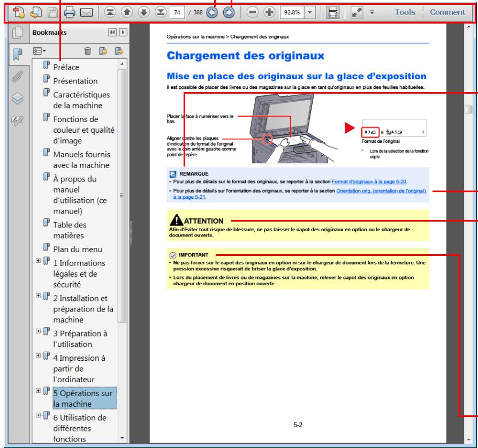Open the toolbar customize dropdown arrow
This screenshot has height=448, width=478.
click(372, 12)
